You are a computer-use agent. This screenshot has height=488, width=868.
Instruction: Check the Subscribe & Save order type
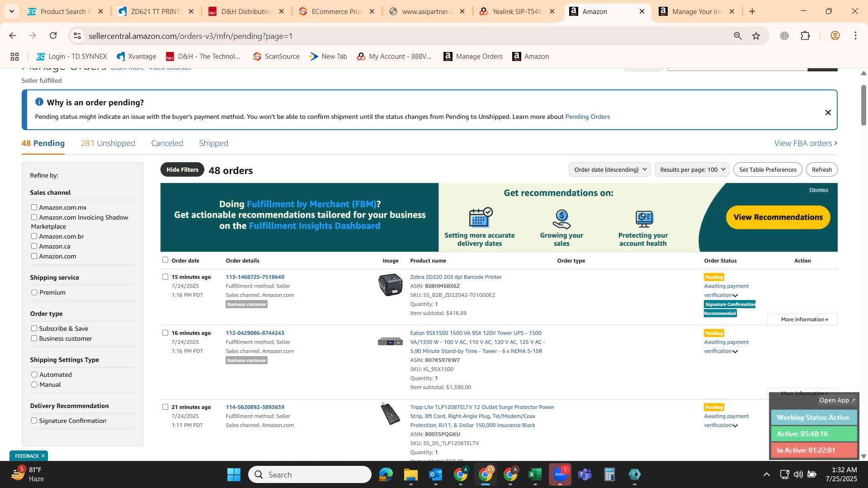click(x=34, y=328)
